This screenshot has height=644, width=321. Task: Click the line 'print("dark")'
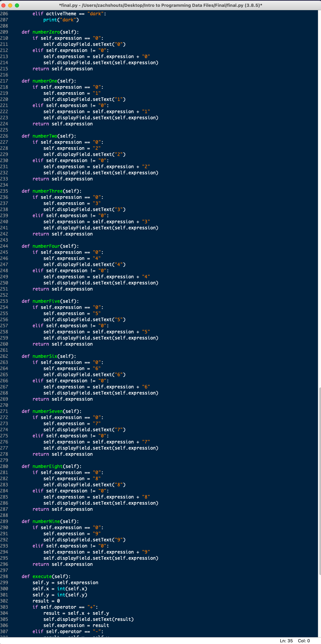[61, 20]
